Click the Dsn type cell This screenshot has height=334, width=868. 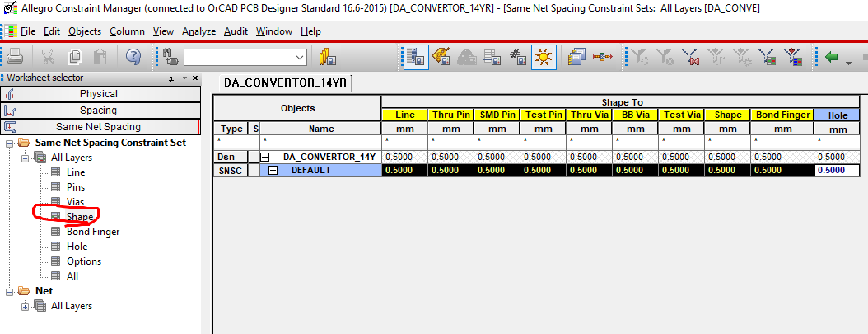click(x=231, y=157)
